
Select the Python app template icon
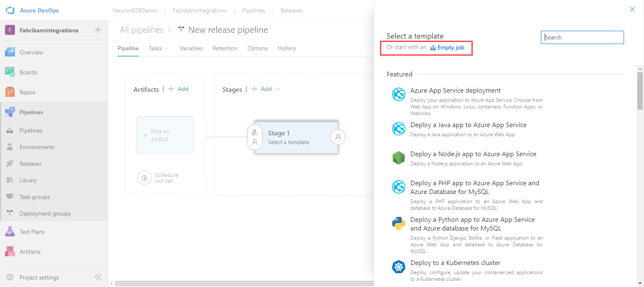(399, 223)
